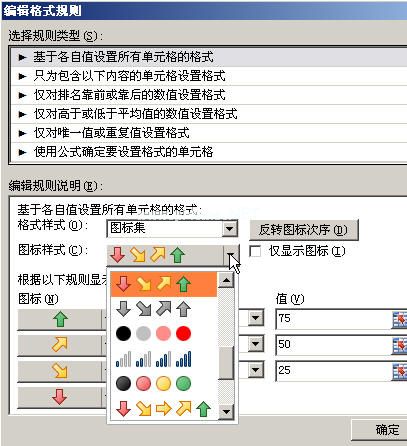Click range selector icon beside value 25

click(x=399, y=371)
